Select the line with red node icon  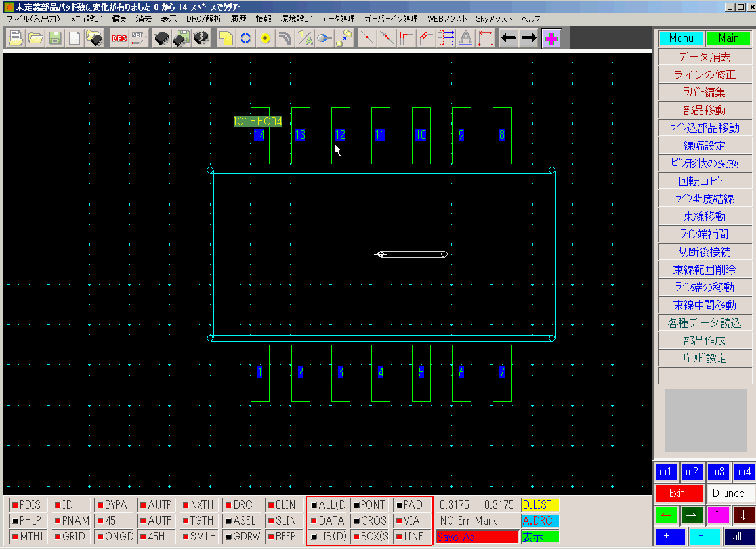point(367,38)
